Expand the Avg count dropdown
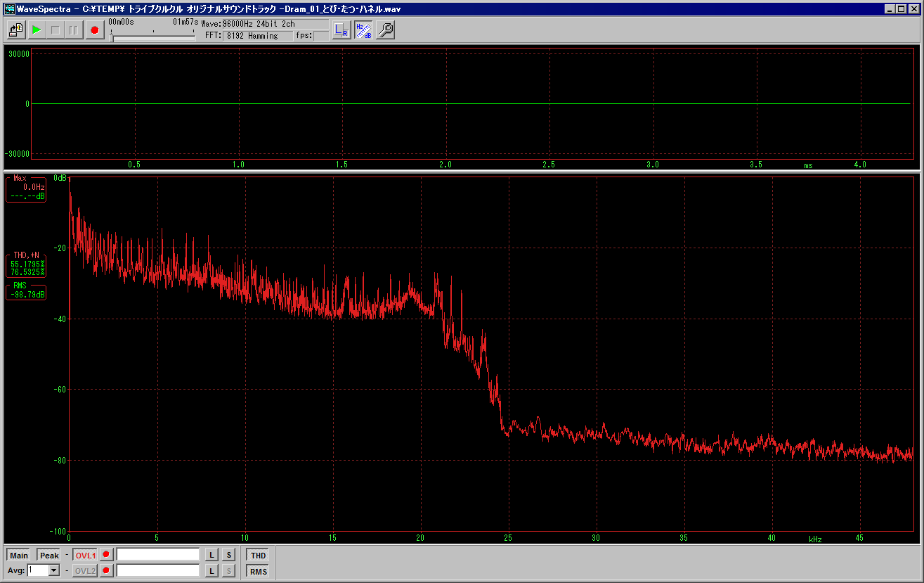This screenshot has height=583, width=924. 53,570
